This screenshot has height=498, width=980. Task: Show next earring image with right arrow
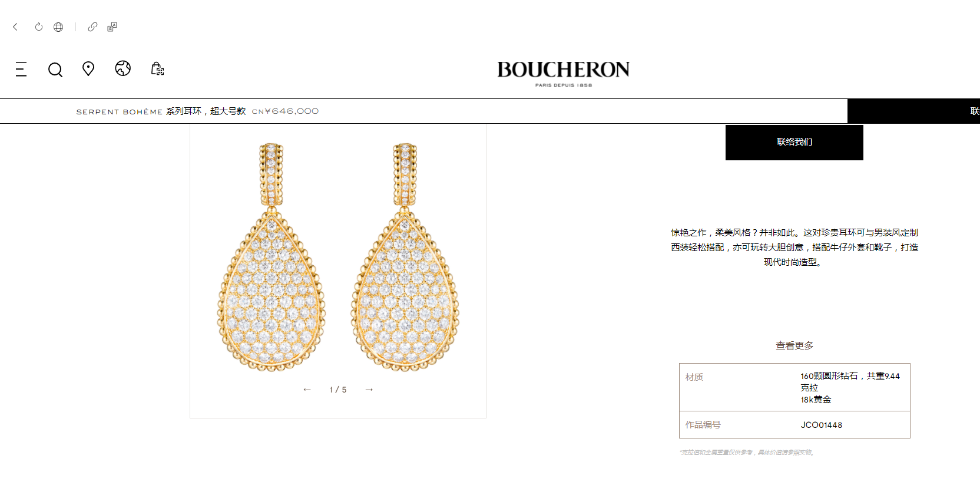click(369, 390)
